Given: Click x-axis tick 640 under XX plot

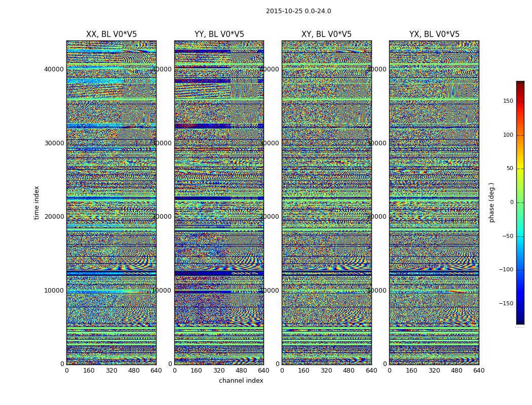Looking at the screenshot, I should (156, 371).
